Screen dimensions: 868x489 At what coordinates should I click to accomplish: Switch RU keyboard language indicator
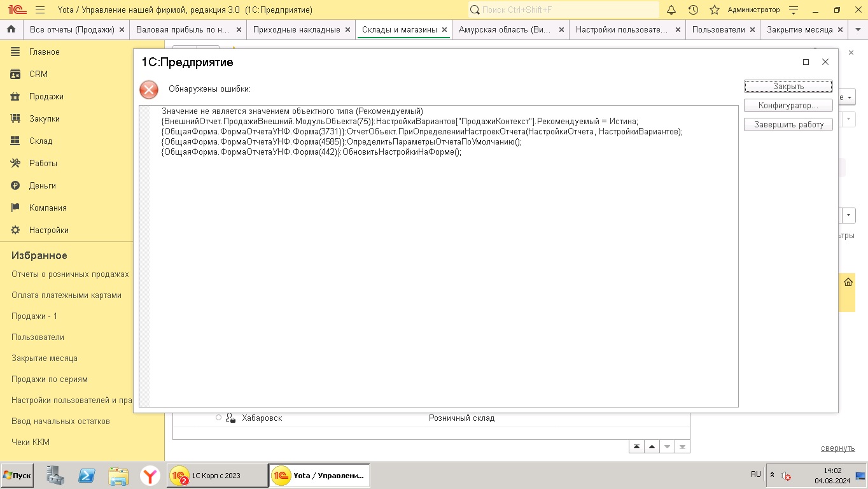pyautogui.click(x=756, y=474)
